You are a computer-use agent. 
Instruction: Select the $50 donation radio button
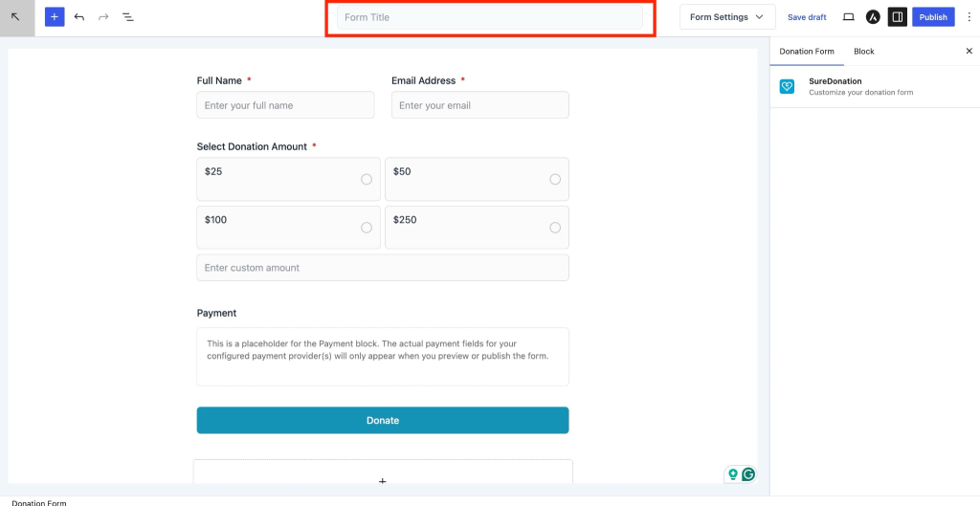point(555,179)
